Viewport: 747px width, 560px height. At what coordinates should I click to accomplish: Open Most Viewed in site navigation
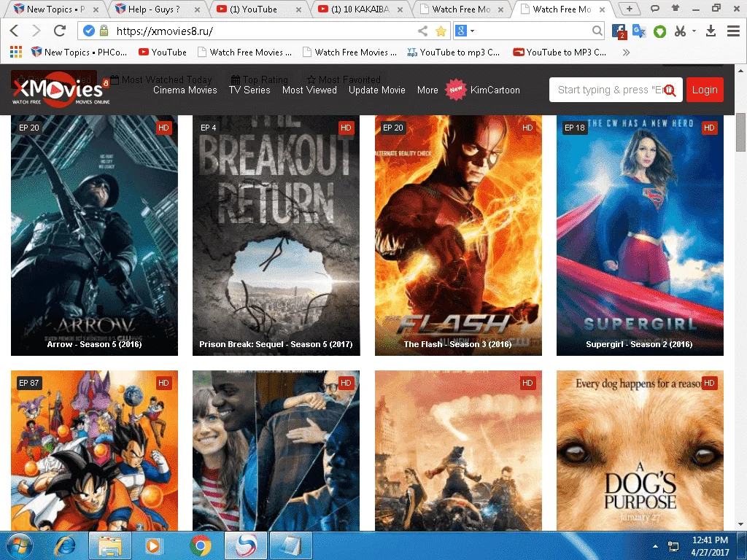[309, 90]
